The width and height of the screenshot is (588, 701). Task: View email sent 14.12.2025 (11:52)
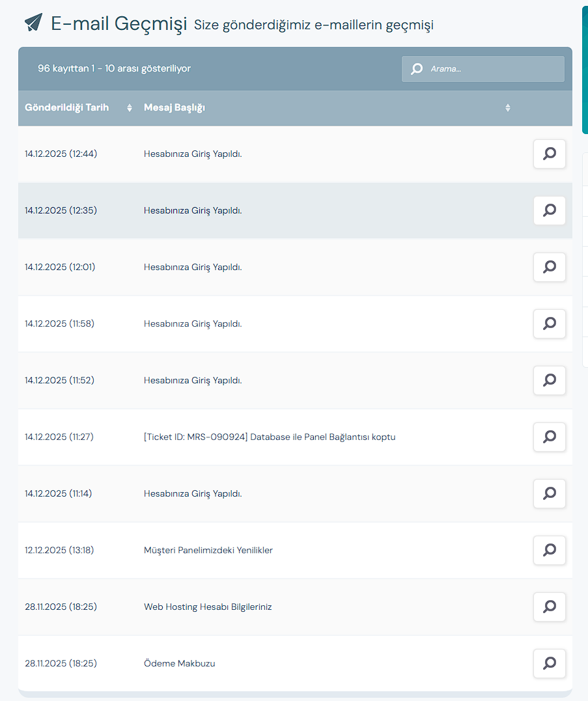[x=549, y=381]
